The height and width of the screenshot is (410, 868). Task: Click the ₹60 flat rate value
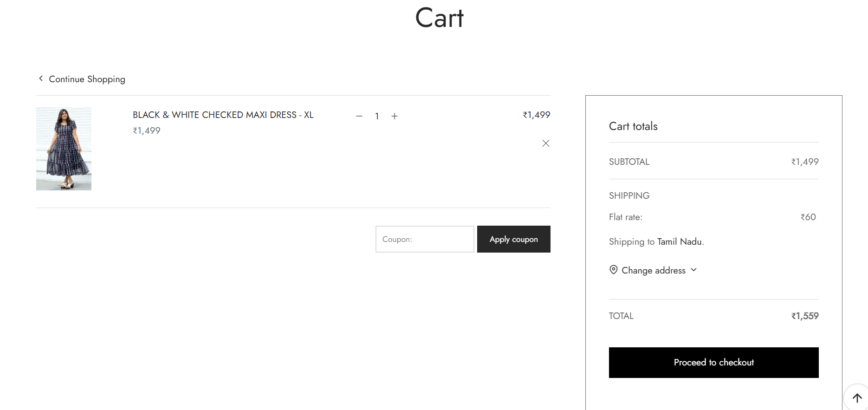click(x=808, y=217)
